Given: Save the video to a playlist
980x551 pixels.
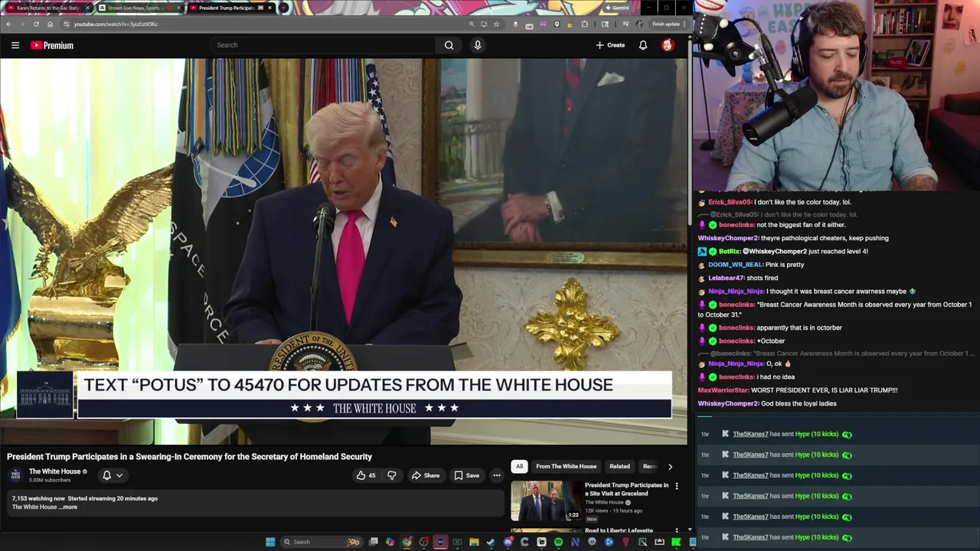Looking at the screenshot, I should (x=466, y=475).
